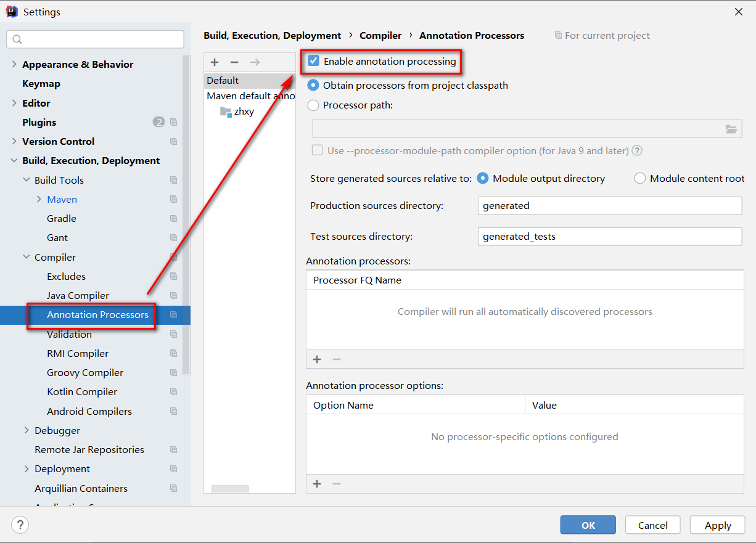Click the help icon beside processor-module-path option
The width and height of the screenshot is (756, 543).
click(x=638, y=150)
